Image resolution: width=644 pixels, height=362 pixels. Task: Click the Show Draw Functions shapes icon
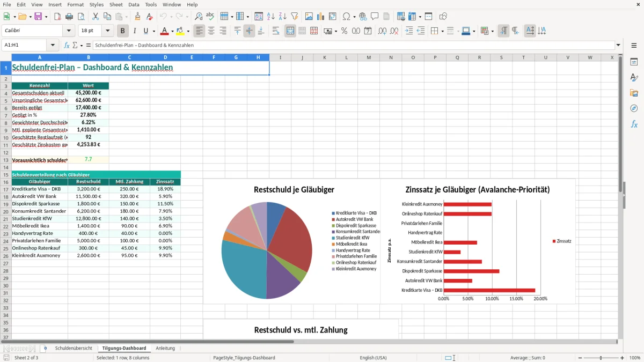coord(443,17)
